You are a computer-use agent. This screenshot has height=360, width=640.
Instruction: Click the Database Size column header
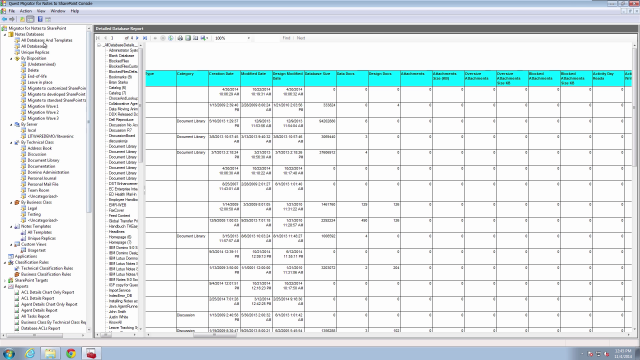click(320, 78)
